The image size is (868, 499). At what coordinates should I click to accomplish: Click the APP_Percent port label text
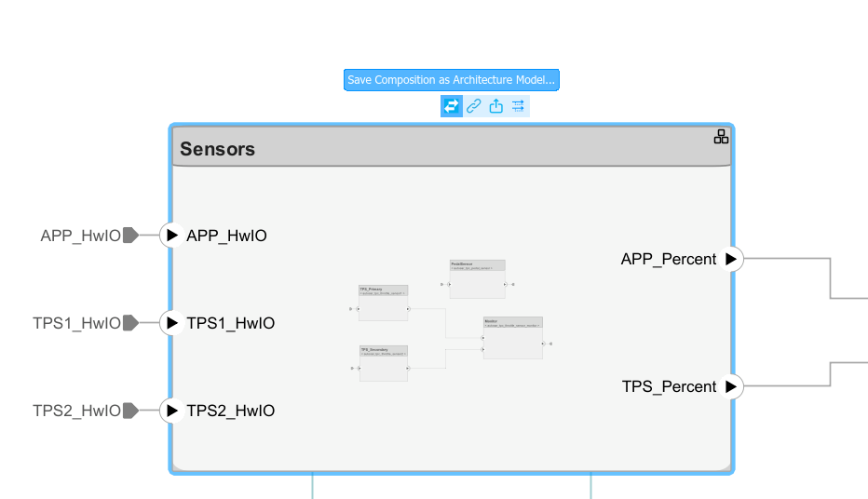669,259
